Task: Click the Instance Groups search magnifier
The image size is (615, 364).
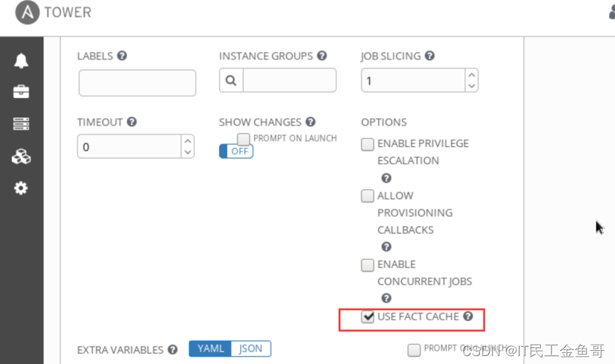Action: click(231, 80)
